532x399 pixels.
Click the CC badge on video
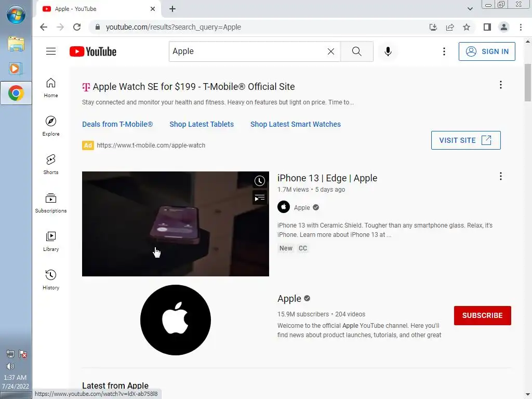303,248
